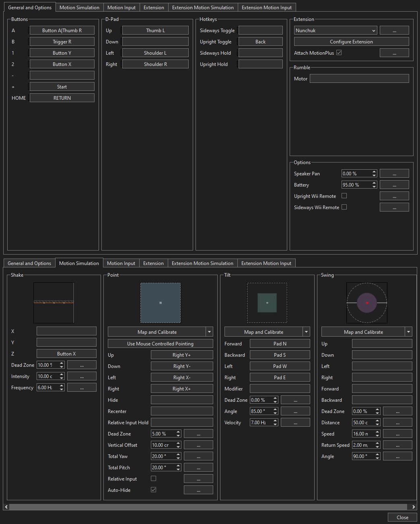Viewport: 420px width, 524px height.
Task: Open the top Extension Motion Simulation tab
Action: click(x=202, y=8)
